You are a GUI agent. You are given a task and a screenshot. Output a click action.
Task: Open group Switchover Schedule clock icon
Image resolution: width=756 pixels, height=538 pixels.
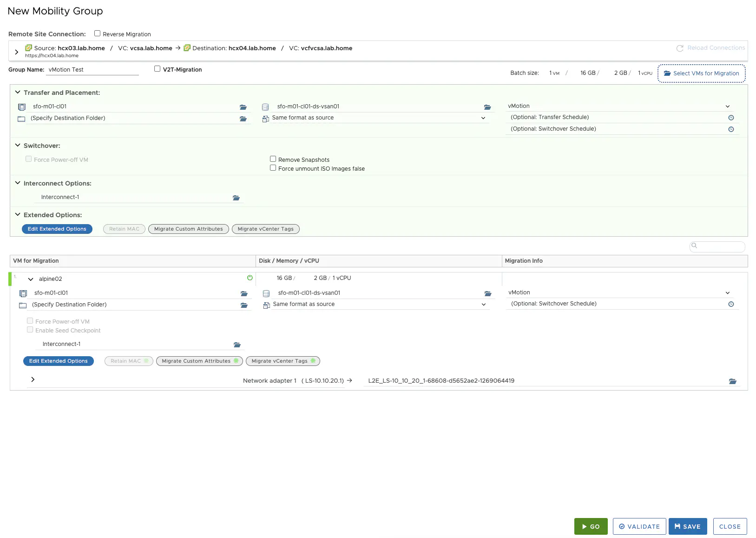731,129
